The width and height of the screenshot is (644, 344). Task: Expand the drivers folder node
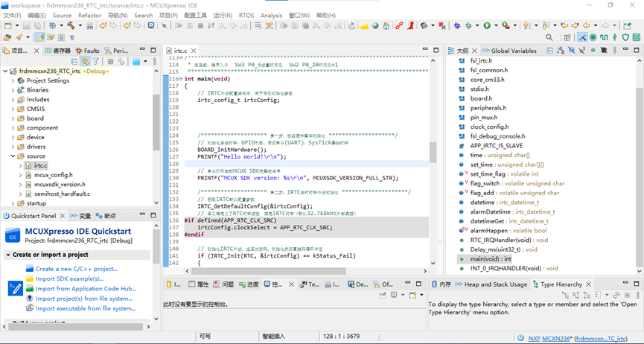13,147
